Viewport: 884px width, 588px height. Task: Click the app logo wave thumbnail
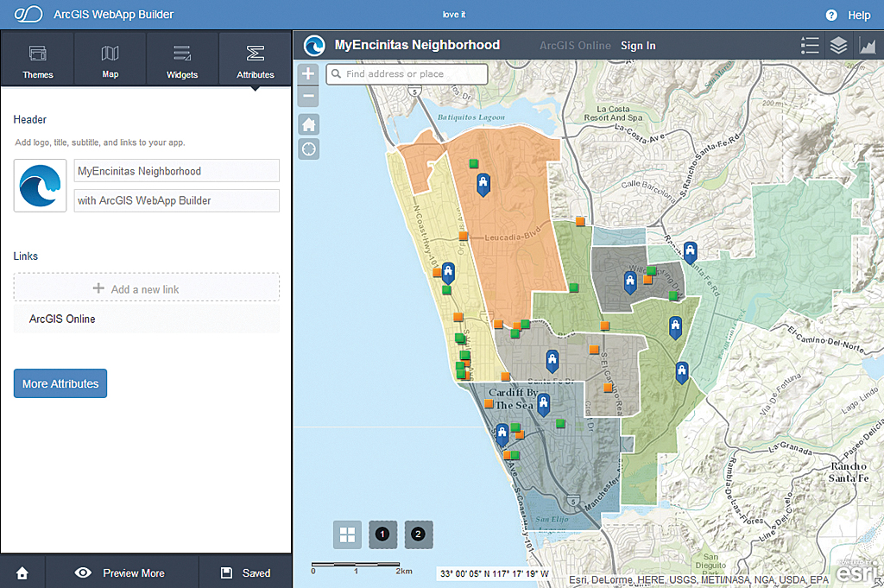click(40, 186)
